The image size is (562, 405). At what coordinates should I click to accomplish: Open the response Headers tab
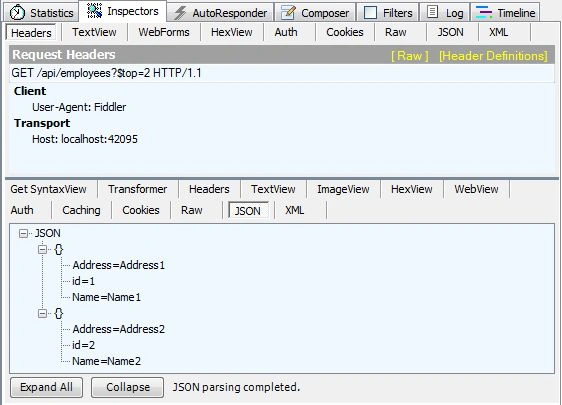click(209, 189)
